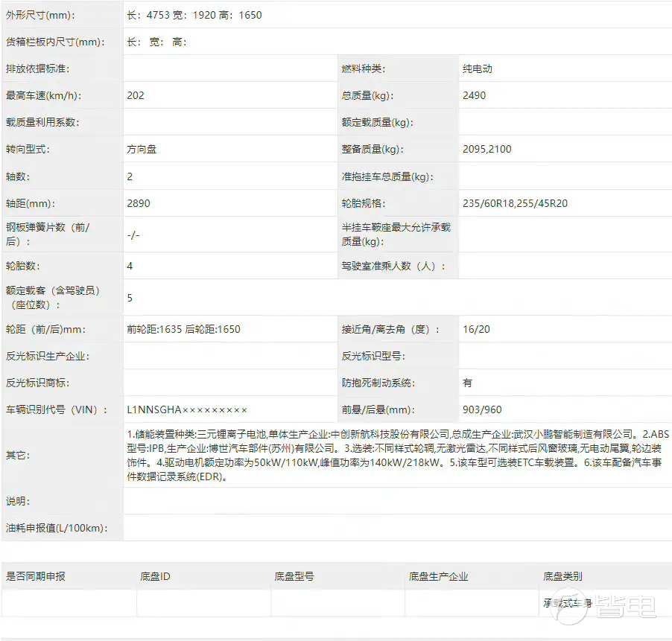Screen dimensions: 672x641
Task: Select the 轴数 label
Action: [x=18, y=176]
